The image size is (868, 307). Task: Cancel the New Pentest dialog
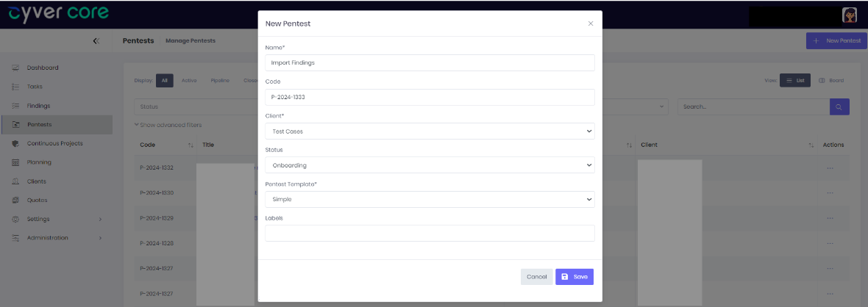(536, 277)
